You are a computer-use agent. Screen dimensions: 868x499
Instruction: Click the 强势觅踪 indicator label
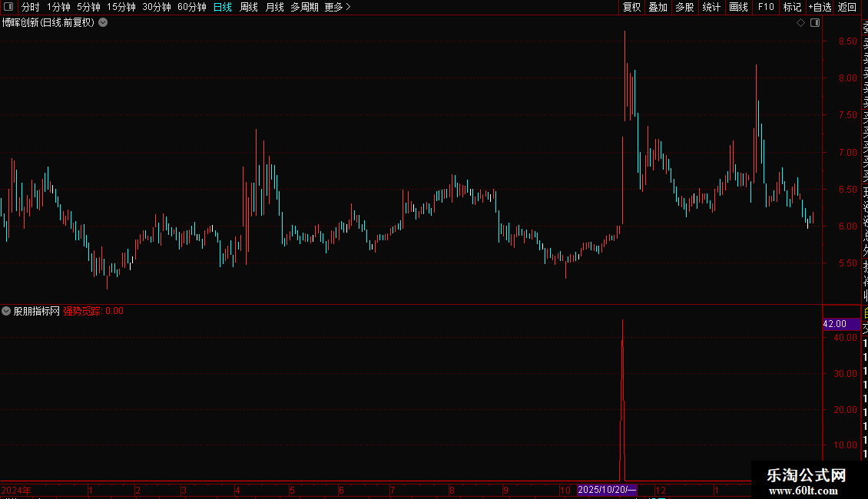[x=82, y=311]
